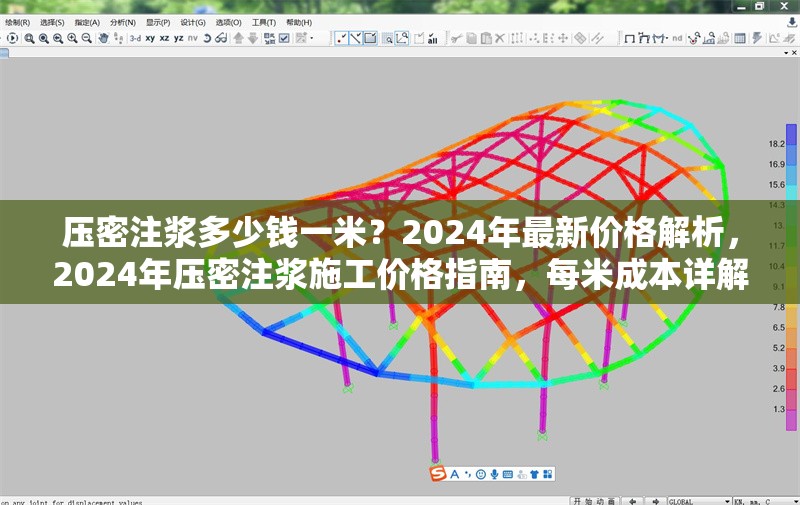Viewport: 800px width, 505px height.
Task: Set view to the xy plane
Action: coord(150,38)
